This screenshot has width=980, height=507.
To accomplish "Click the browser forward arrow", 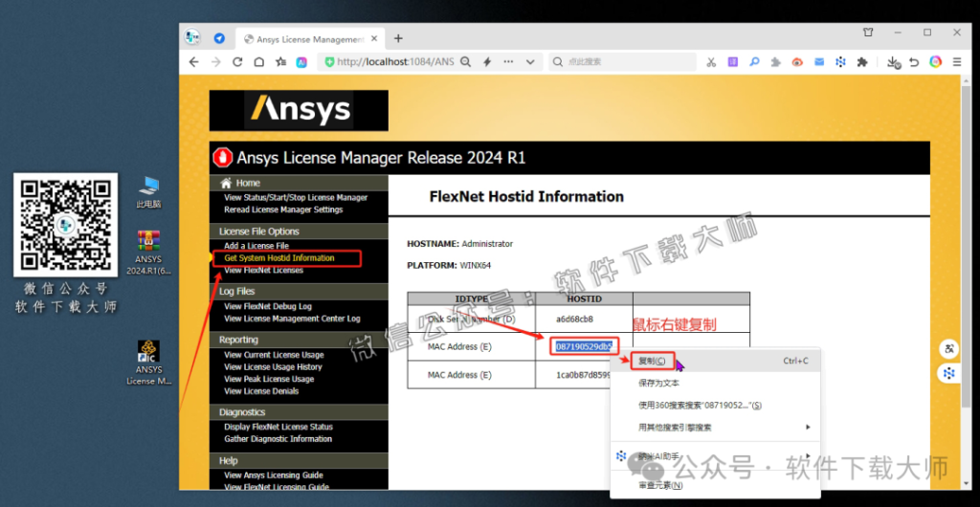I will [x=215, y=62].
